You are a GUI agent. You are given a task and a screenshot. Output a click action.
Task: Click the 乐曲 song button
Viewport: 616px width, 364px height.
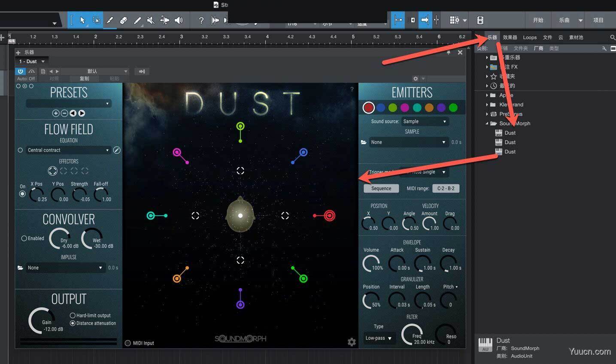564,20
